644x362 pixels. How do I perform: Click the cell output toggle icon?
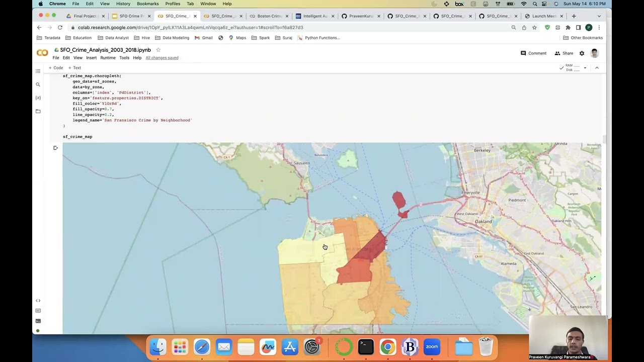(55, 148)
